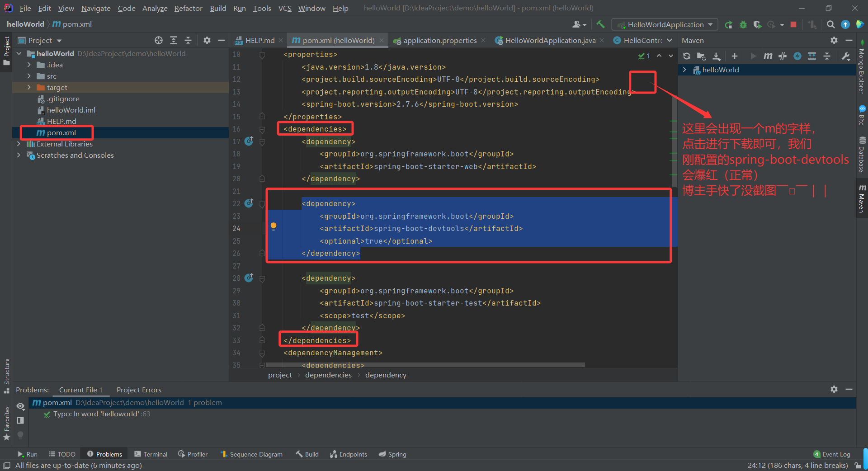Click the Build Project hammer icon

click(x=600, y=24)
